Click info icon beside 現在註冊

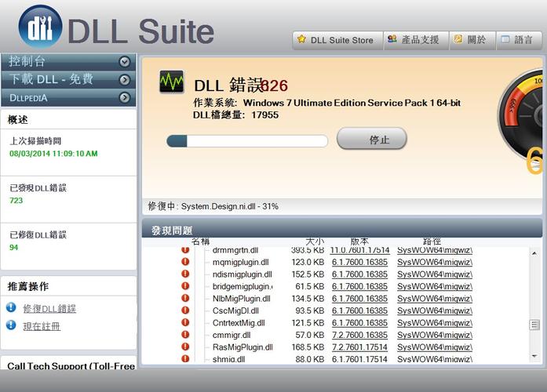(11, 325)
